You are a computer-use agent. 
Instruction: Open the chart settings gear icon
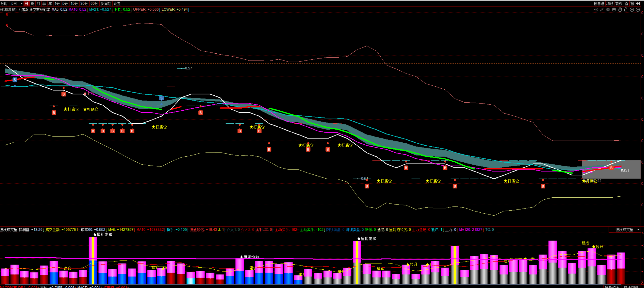point(596,9)
